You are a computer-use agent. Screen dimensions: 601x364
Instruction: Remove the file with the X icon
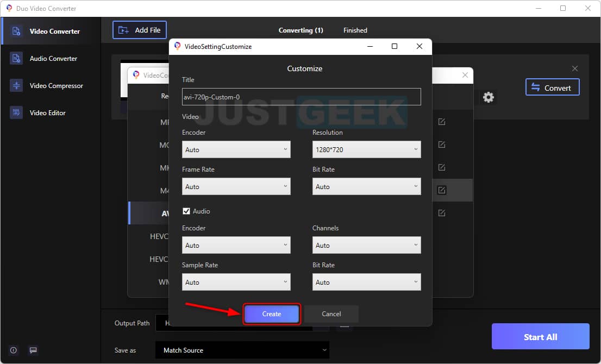[574, 68]
